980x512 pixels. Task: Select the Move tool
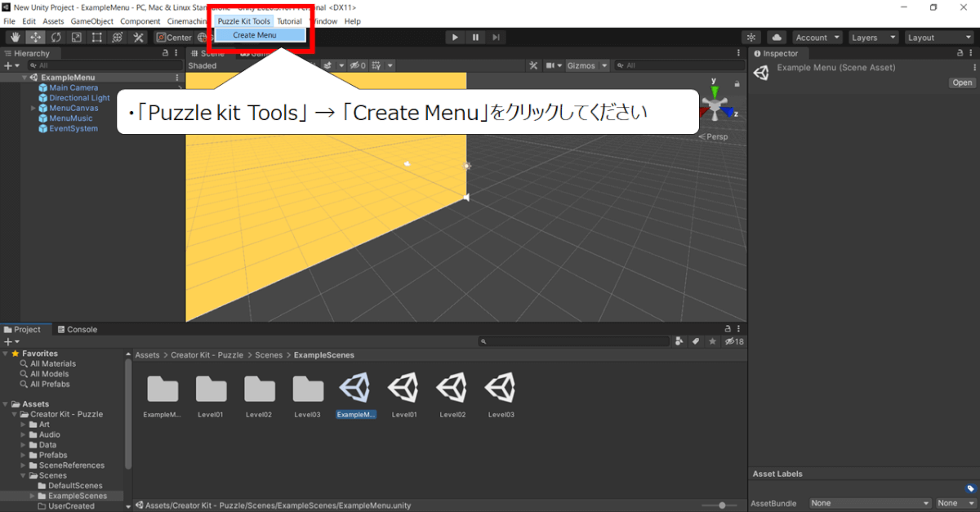coord(35,38)
